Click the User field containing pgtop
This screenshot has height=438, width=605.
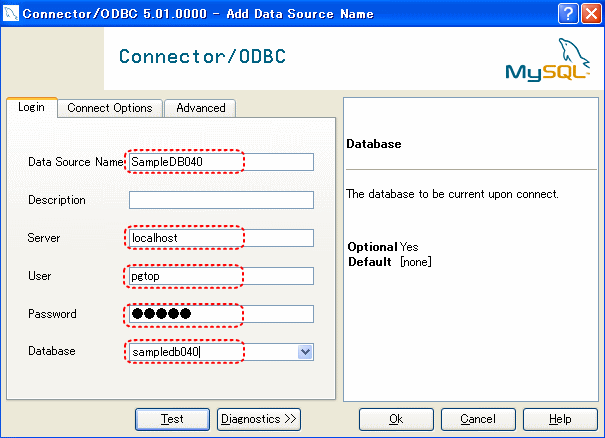coord(221,276)
